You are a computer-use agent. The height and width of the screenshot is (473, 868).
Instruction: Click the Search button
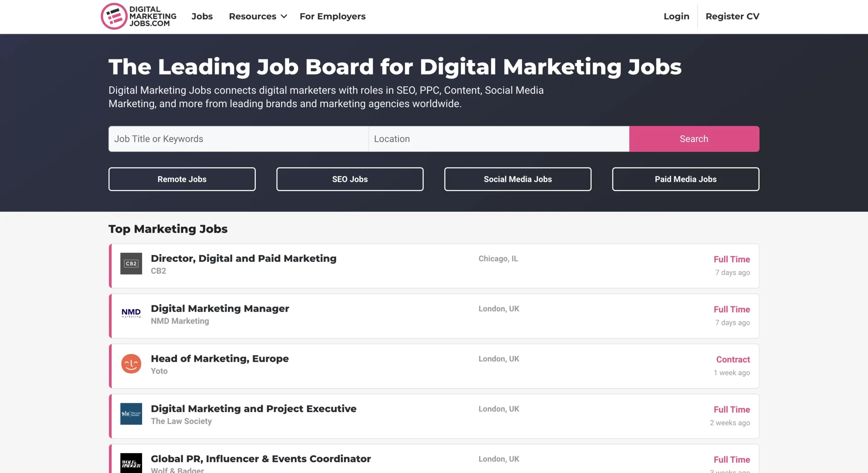(694, 139)
